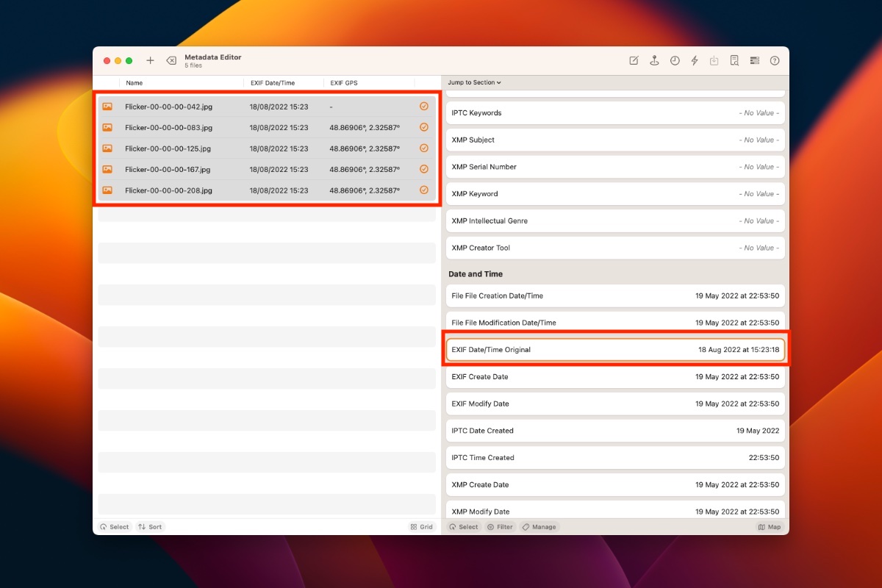This screenshot has width=882, height=588.
Task: Click Select button under file list
Action: pyautogui.click(x=114, y=527)
